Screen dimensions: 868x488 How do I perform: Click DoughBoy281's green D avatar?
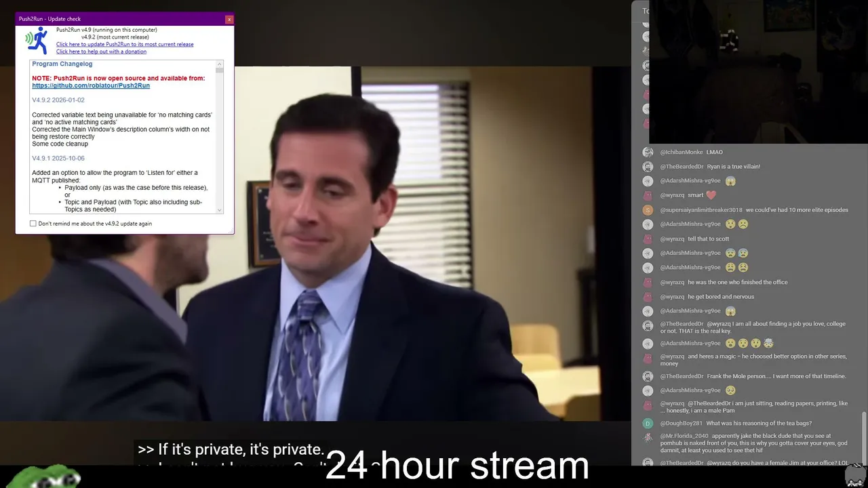pos(648,424)
